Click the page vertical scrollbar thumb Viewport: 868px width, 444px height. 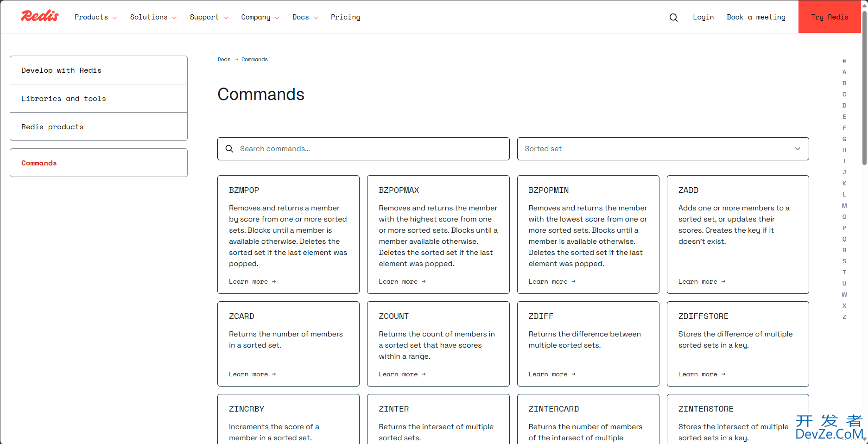[864, 87]
